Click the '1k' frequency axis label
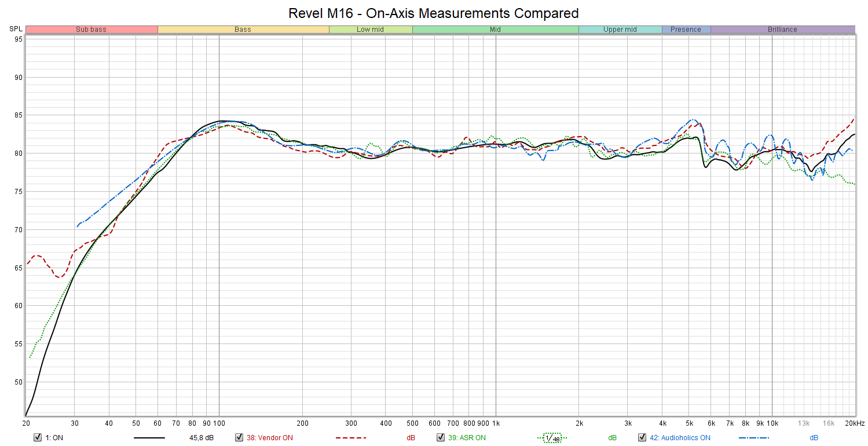 click(496, 423)
